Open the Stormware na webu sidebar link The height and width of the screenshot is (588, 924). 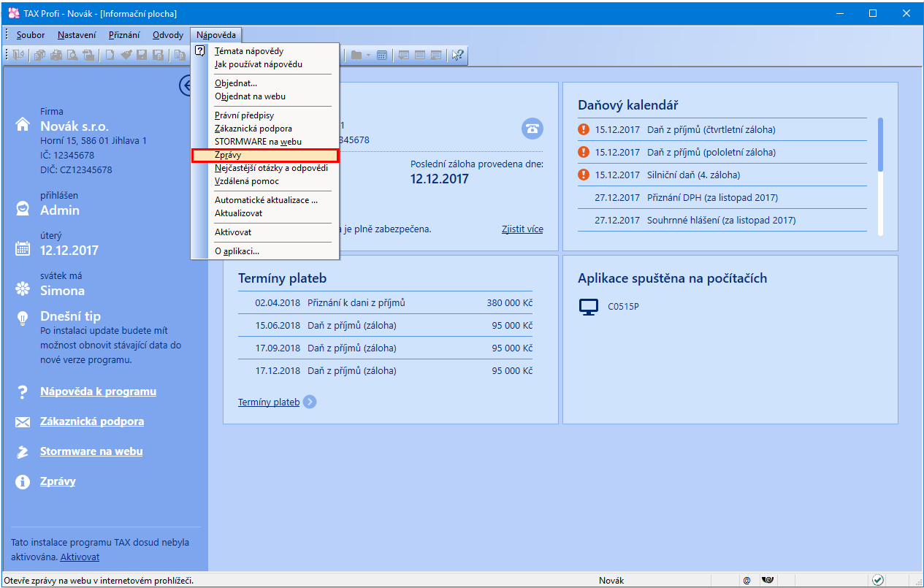pos(91,451)
